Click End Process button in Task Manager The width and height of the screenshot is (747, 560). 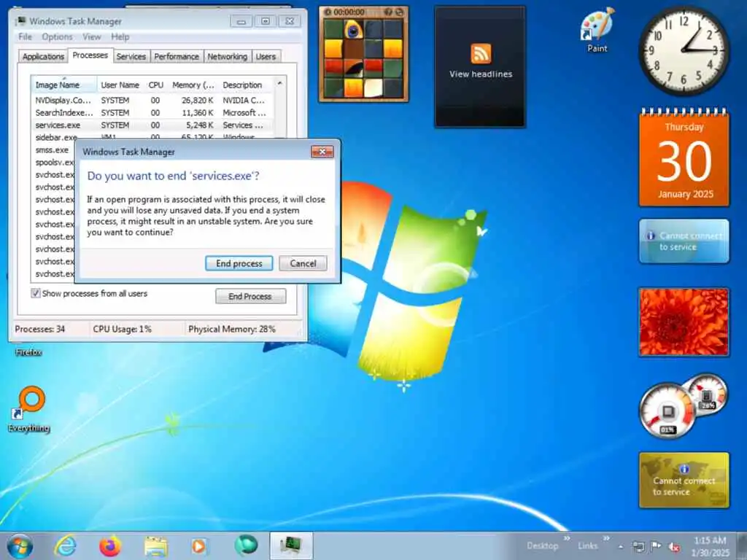tap(250, 296)
